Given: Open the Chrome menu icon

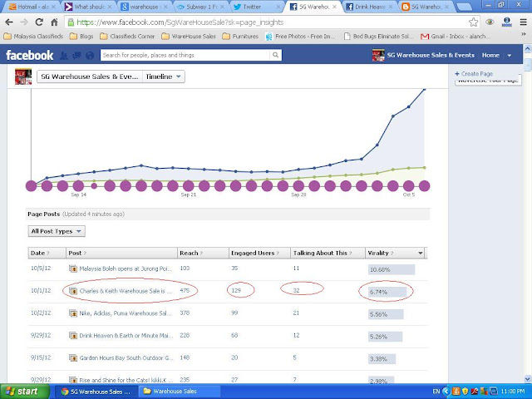Looking at the screenshot, I should pyautogui.click(x=524, y=22).
